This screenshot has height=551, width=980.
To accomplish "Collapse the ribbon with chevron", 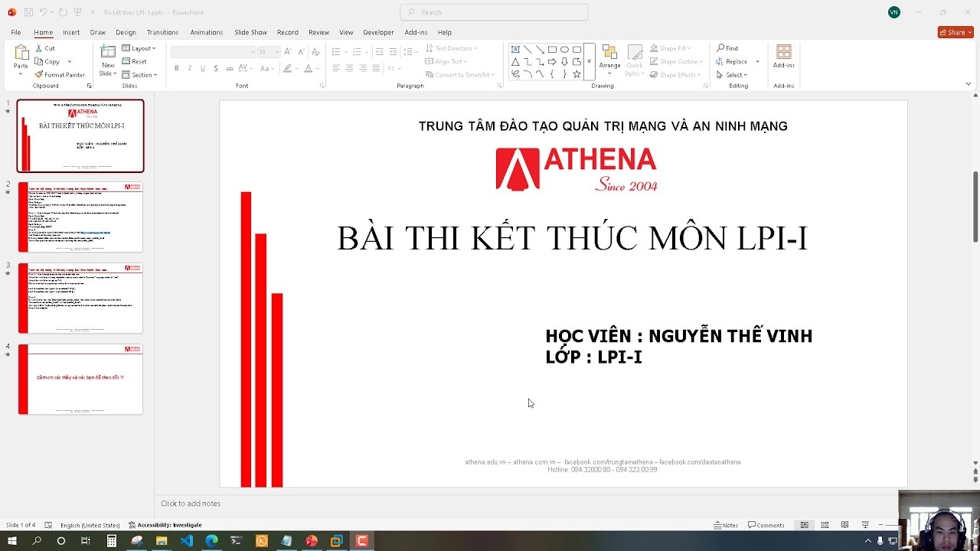I will click(969, 84).
